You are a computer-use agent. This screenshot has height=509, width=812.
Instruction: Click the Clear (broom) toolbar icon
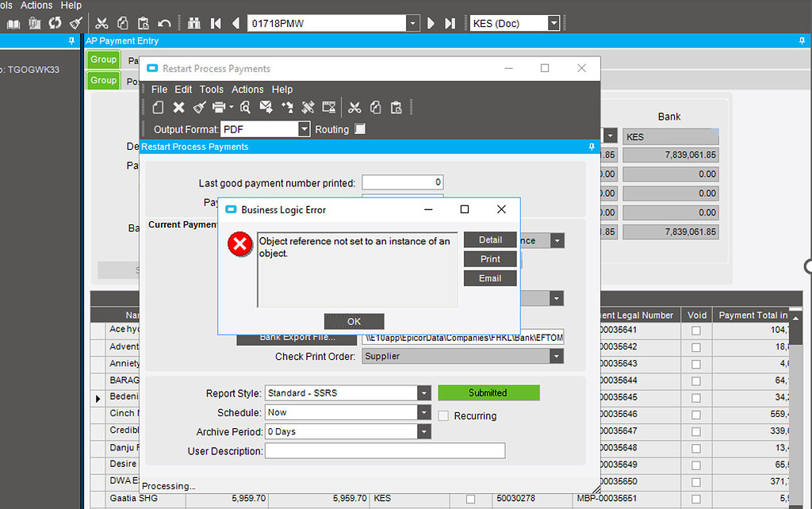coord(199,107)
